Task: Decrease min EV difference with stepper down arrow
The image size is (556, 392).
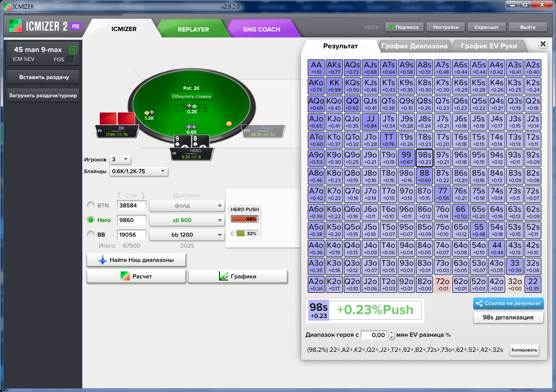Action: (391, 338)
